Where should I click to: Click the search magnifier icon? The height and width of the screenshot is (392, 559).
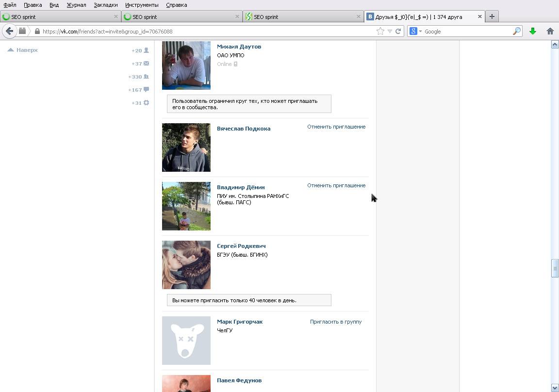point(517,32)
